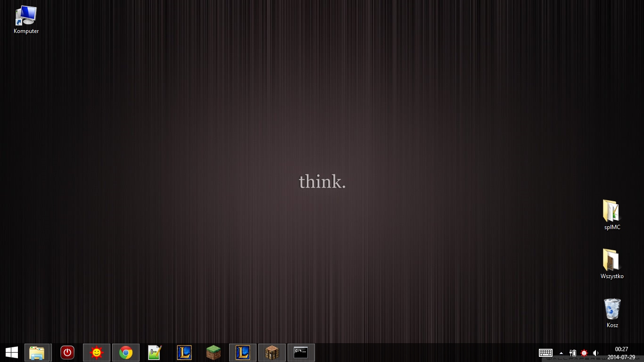Viewport: 644px width, 362px height.
Task: Select the Kosz recycle bin icon
Action: point(612,313)
